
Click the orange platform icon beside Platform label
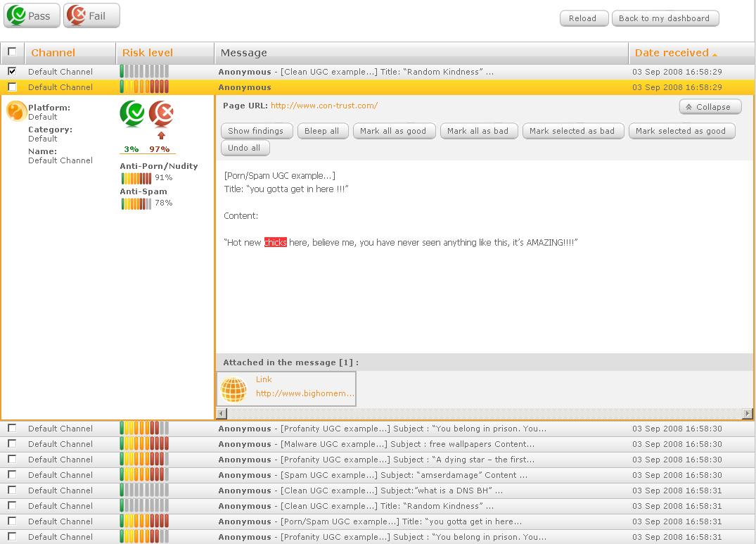point(15,111)
